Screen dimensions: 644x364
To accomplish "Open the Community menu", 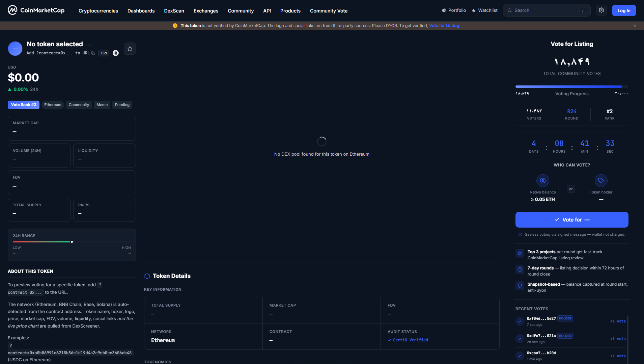I will point(241,11).
